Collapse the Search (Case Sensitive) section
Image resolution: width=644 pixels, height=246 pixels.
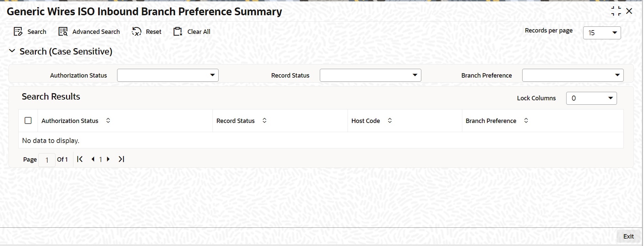(12, 51)
